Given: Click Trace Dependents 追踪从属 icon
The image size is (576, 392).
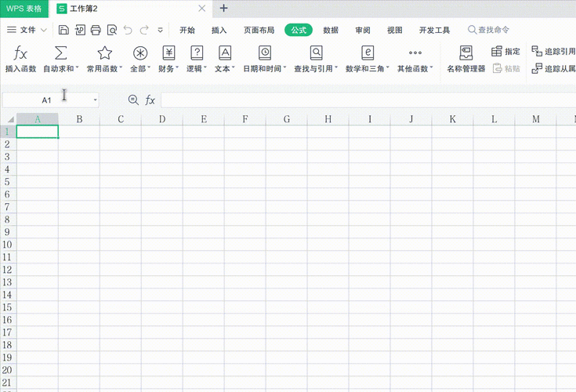Looking at the screenshot, I should [x=537, y=68].
